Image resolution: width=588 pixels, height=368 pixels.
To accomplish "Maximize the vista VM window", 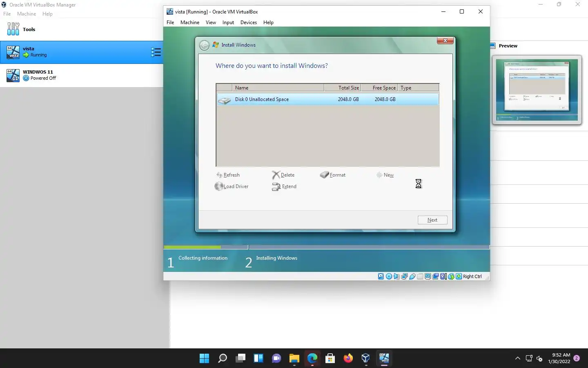I will click(x=462, y=11).
